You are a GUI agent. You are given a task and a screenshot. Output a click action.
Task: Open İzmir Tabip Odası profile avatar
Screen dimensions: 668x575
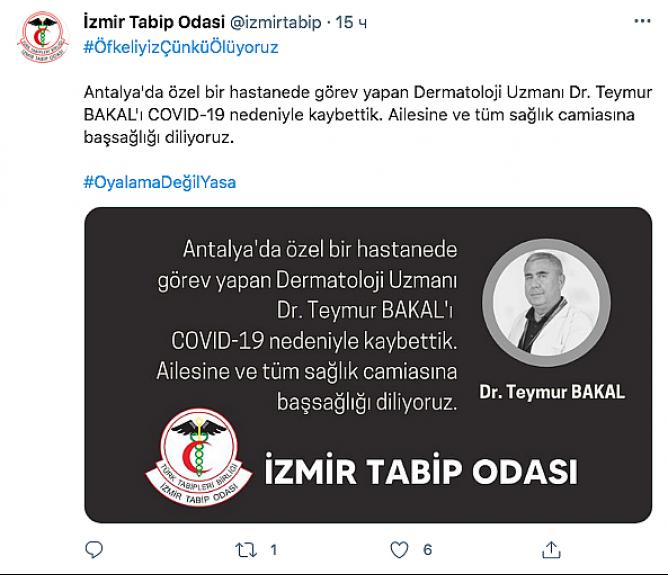(x=43, y=37)
